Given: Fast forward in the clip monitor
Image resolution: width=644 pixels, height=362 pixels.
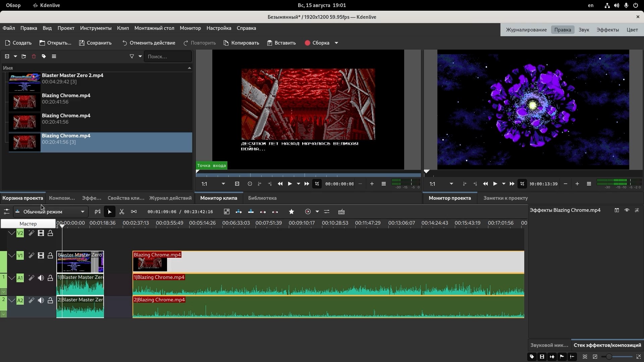Looking at the screenshot, I should (x=307, y=184).
